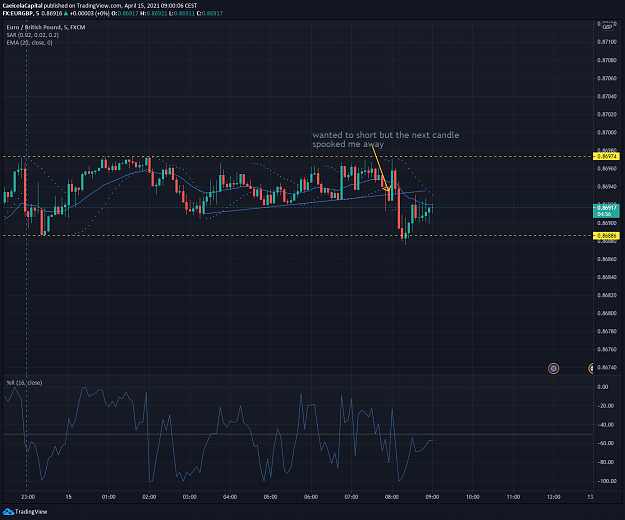The image size is (625, 520).
Task: Click the 08:00 time axis label
Action: 391,497
